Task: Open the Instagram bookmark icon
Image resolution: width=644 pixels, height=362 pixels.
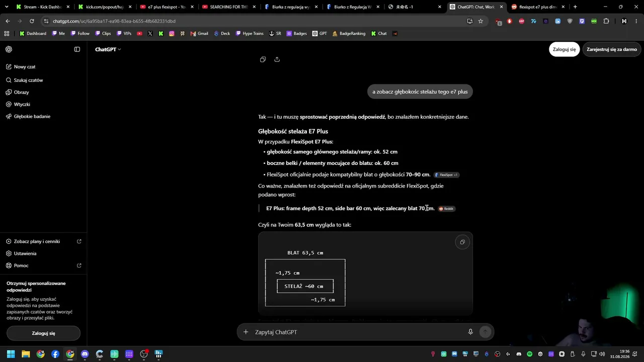Action: 172,34
